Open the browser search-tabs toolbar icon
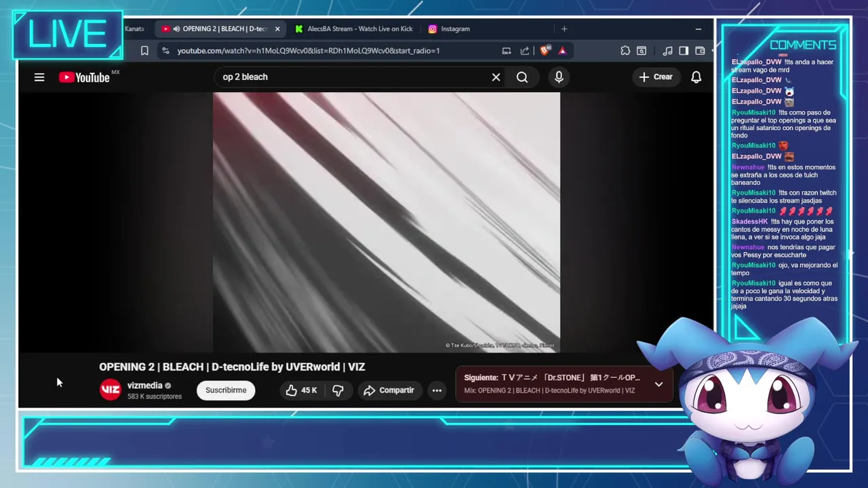This screenshot has width=868, height=488. pos(642,50)
